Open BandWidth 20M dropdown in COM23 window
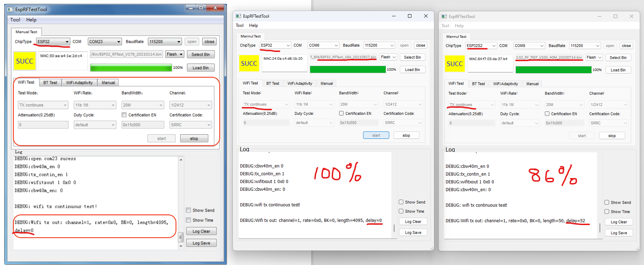This screenshot has height=265, width=644. pos(143,105)
